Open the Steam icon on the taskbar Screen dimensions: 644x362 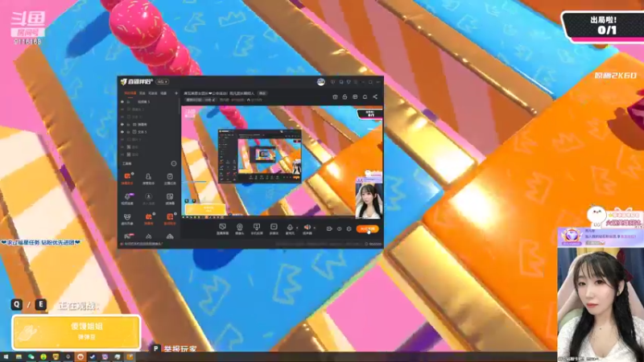click(x=93, y=357)
